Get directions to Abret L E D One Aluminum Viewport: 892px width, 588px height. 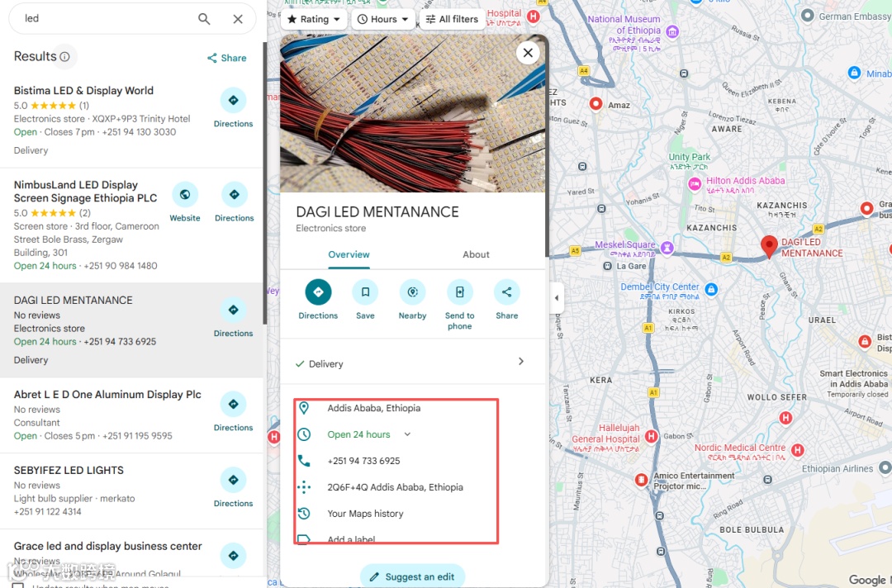pos(233,412)
